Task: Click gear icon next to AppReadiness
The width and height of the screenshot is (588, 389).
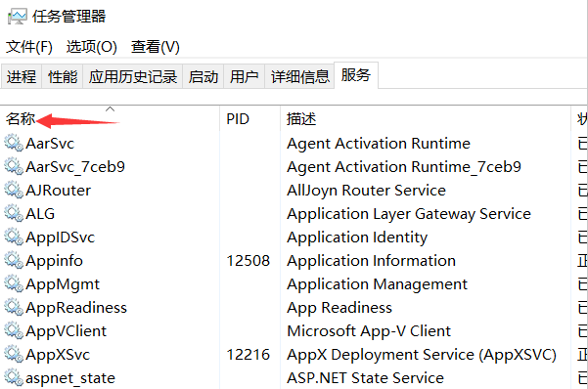Action: coord(14,307)
